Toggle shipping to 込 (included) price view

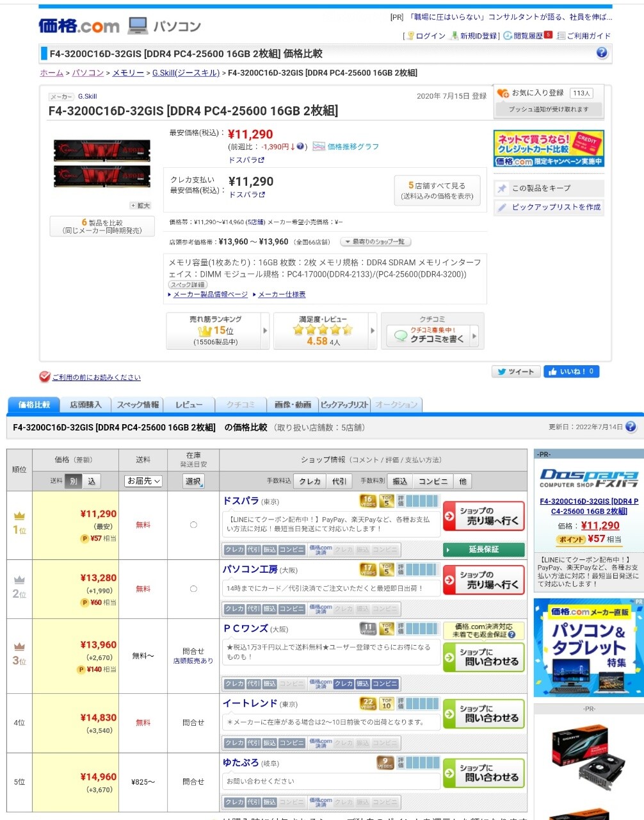tap(92, 481)
